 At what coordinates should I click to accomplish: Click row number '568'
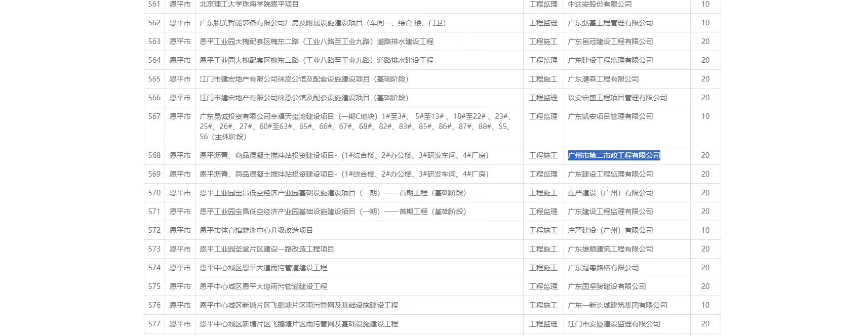coord(154,155)
